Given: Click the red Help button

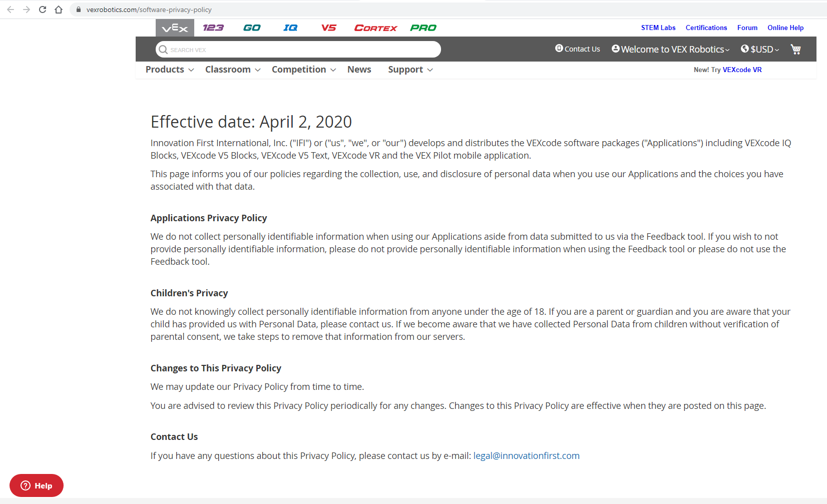Looking at the screenshot, I should (36, 485).
